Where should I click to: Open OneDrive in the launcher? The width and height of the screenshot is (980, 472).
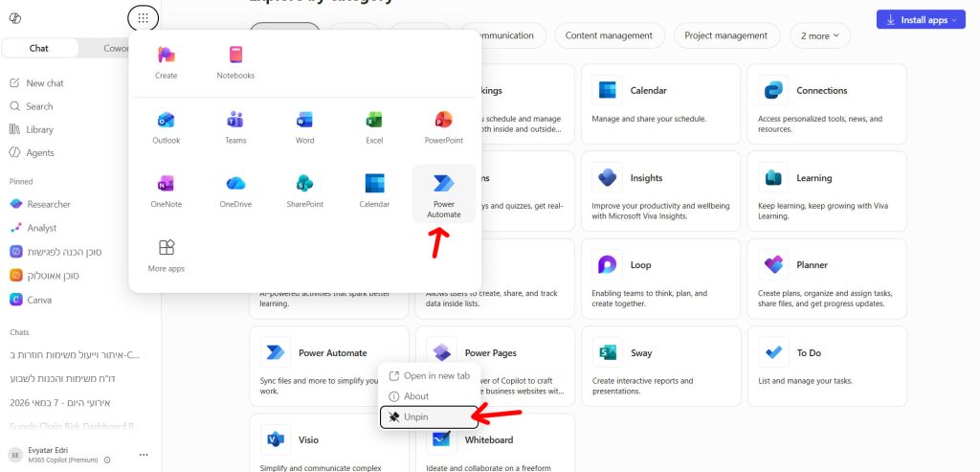[x=235, y=191]
